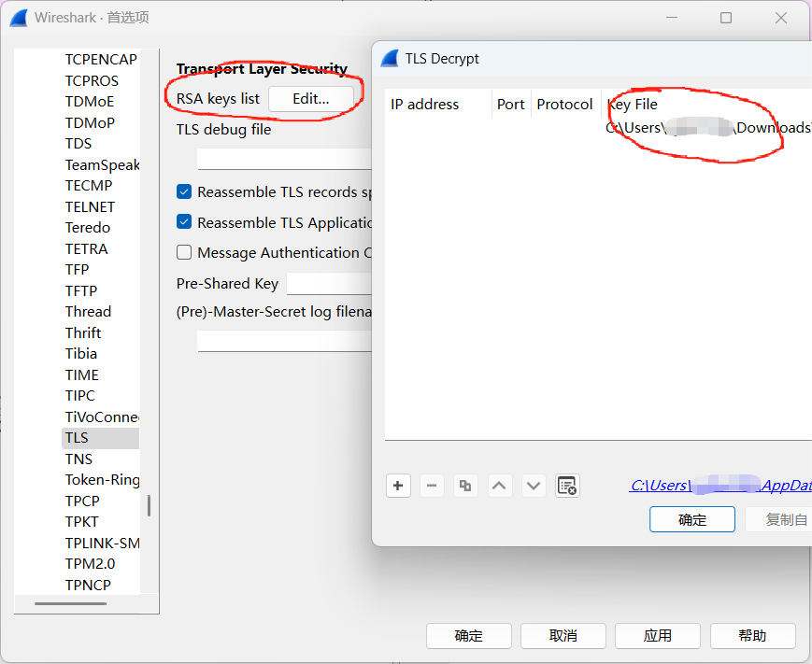Image resolution: width=812 pixels, height=664 pixels.
Task: Open help with 帮助 button
Action: pos(752,636)
